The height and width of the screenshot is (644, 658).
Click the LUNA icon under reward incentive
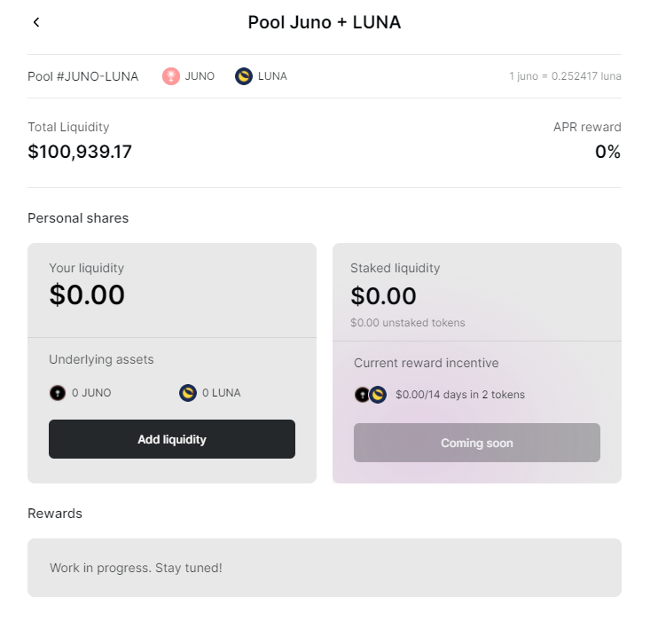coord(378,395)
